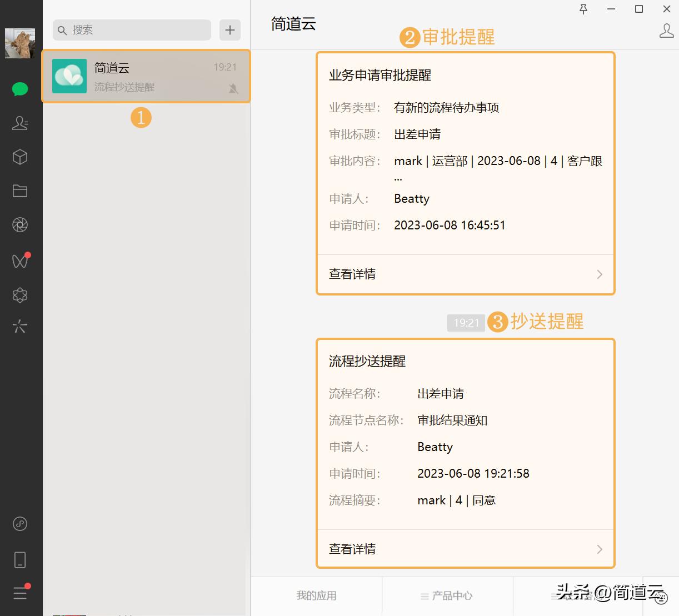
Task: Expand the approval reminder detail chevron
Action: [x=599, y=274]
